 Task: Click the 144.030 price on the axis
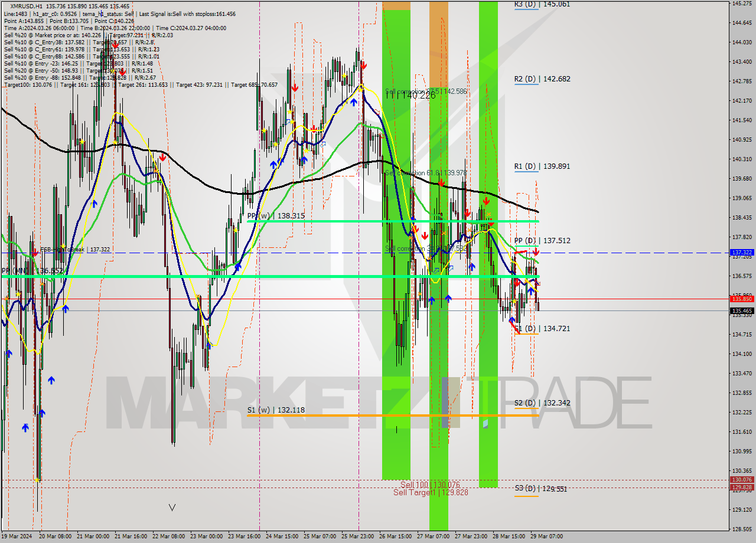pyautogui.click(x=741, y=42)
